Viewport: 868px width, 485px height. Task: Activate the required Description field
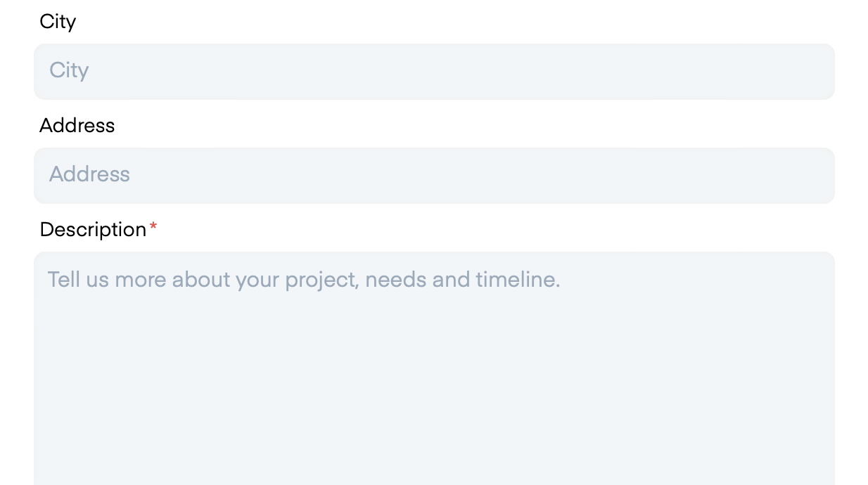[x=434, y=368]
